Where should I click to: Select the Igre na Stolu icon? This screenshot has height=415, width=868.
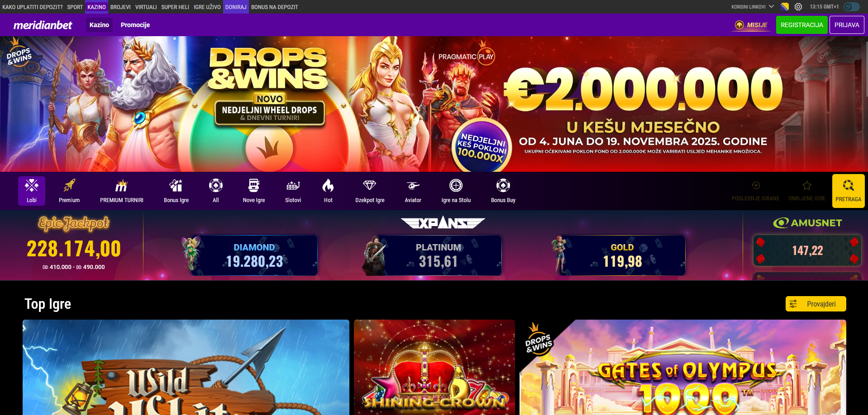click(456, 191)
